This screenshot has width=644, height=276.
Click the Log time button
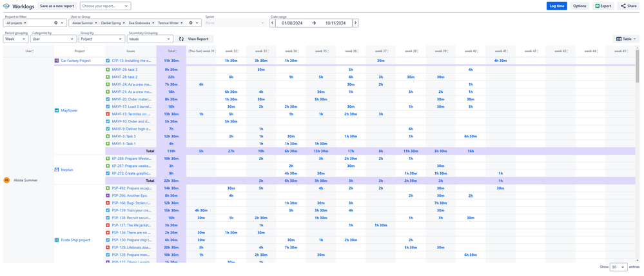[556, 6]
